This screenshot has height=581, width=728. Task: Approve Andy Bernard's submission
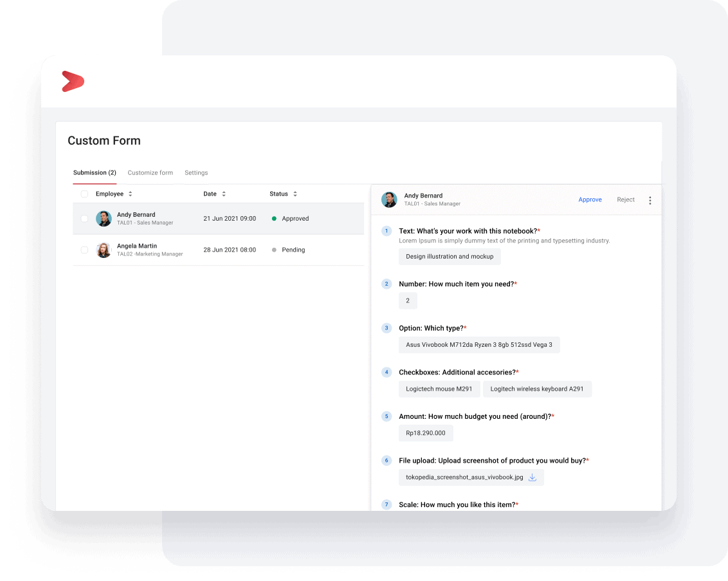[x=590, y=199]
